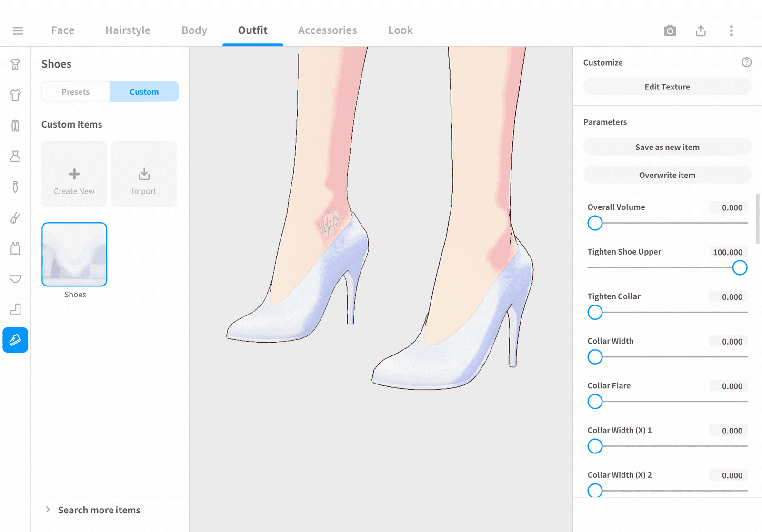Select the full outfit set category icon
This screenshot has height=532, width=762.
[x=15, y=64]
